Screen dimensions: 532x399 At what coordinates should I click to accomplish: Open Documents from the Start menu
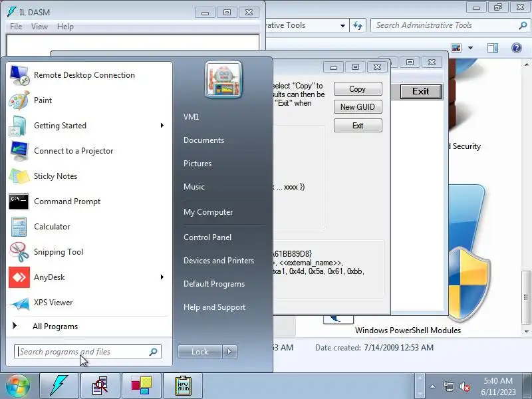[x=203, y=140]
